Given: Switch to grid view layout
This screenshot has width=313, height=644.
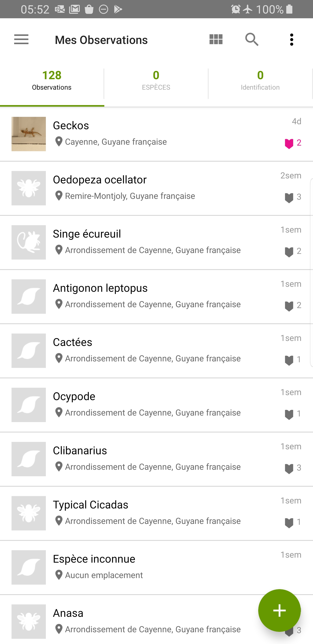Looking at the screenshot, I should [x=216, y=40].
